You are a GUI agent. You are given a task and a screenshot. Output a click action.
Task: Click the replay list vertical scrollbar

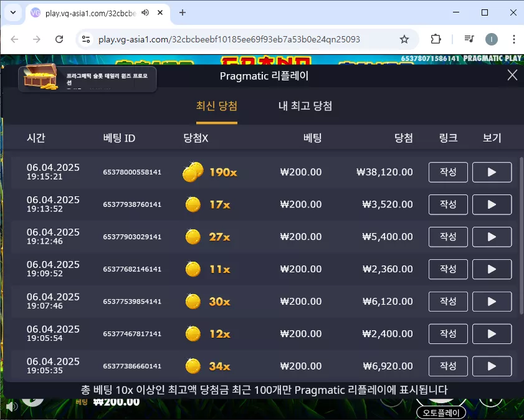pos(522,236)
